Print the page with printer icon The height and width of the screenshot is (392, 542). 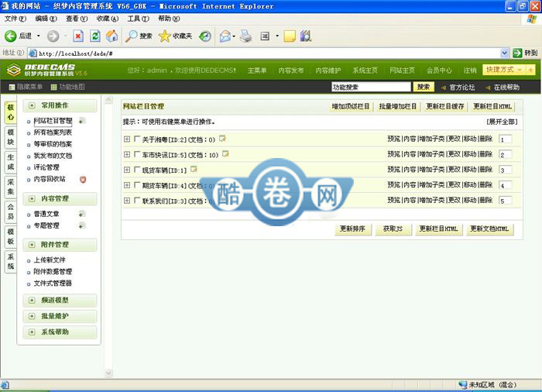point(245,36)
